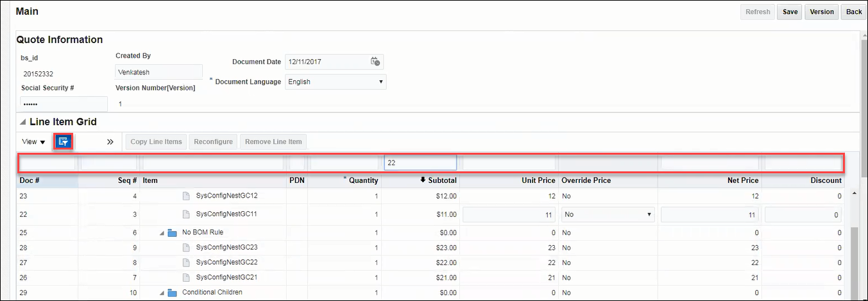Image resolution: width=868 pixels, height=301 pixels.
Task: Open the calendar picker for Document Date
Action: pos(375,62)
